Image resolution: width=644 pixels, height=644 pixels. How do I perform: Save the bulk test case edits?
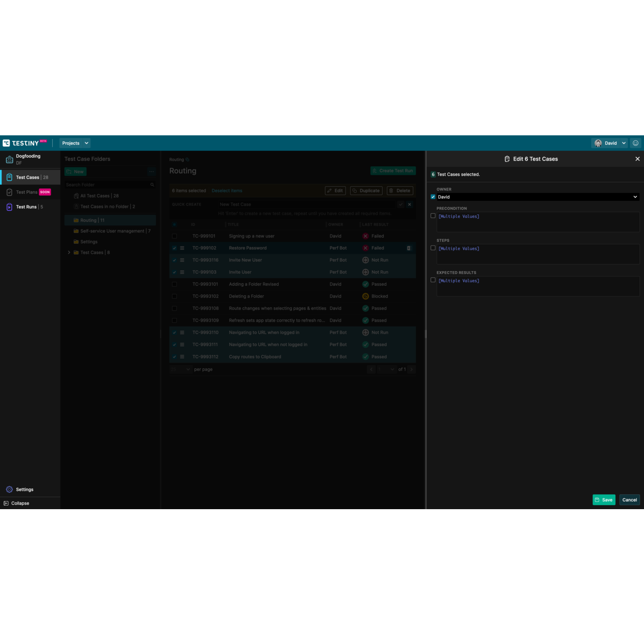604,500
